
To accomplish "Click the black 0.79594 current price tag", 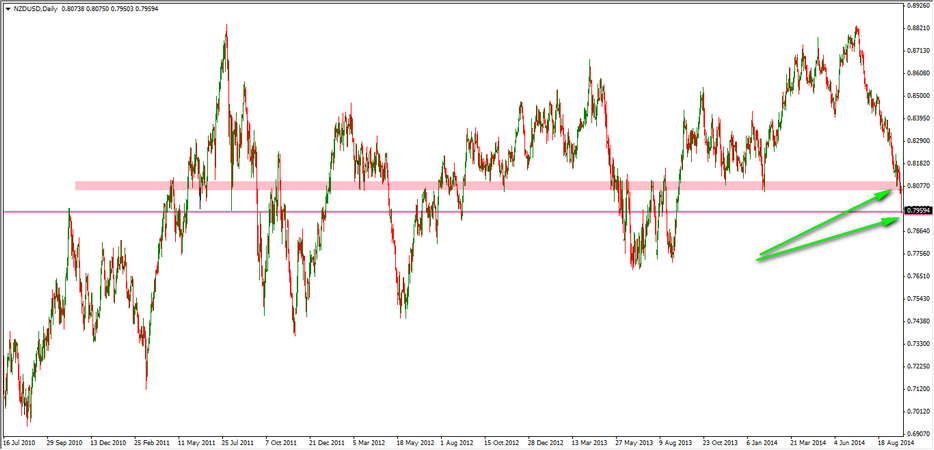I will tap(918, 211).
